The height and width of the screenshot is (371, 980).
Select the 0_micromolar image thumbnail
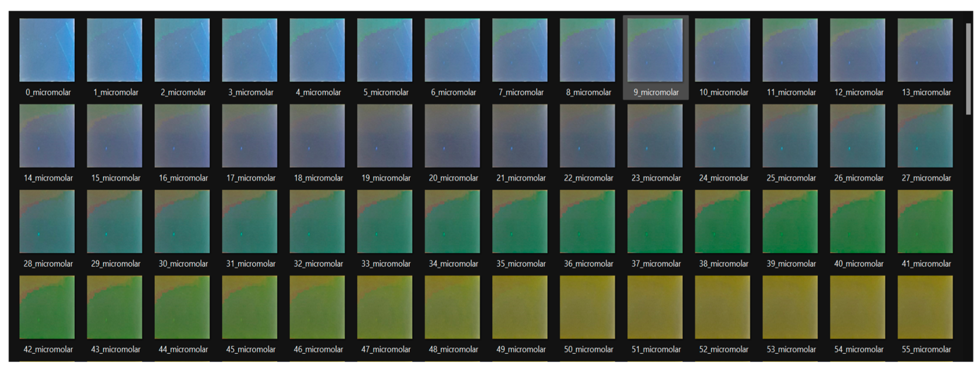(47, 50)
